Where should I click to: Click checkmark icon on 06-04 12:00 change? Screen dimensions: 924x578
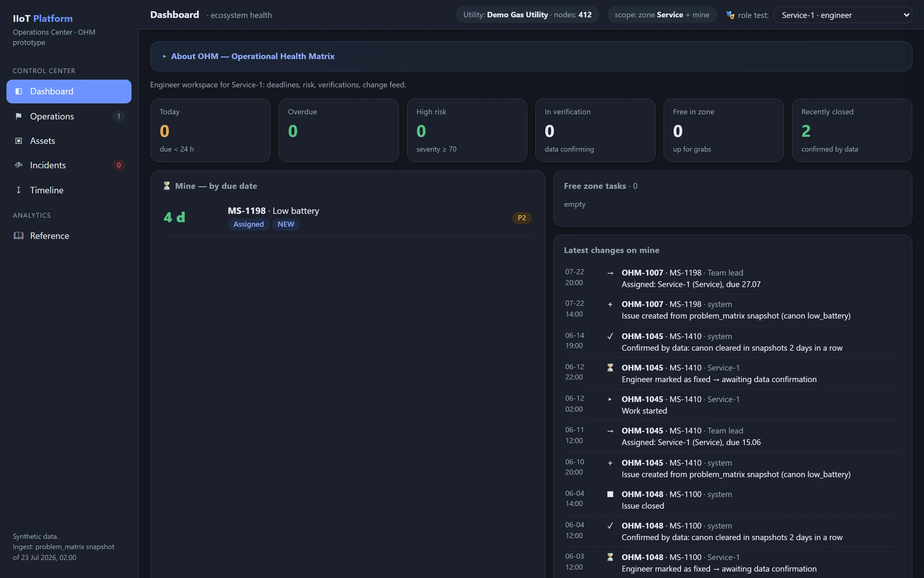610,526
